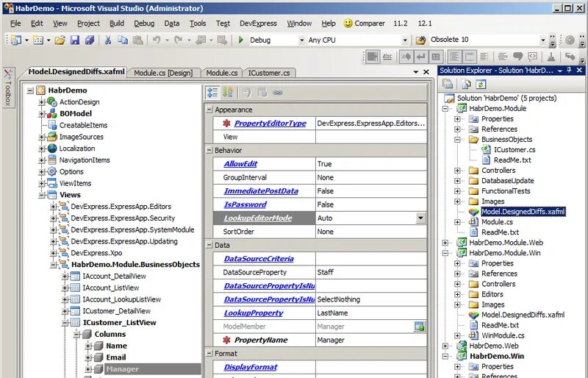Click the Copy toolbar icon
588x378 pixels.
(123, 40)
